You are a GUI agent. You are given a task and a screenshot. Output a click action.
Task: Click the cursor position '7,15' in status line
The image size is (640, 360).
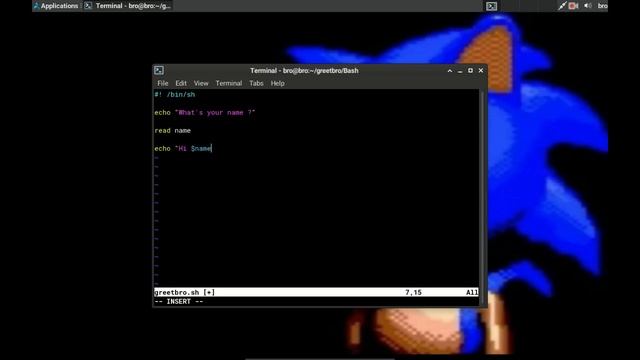point(413,292)
